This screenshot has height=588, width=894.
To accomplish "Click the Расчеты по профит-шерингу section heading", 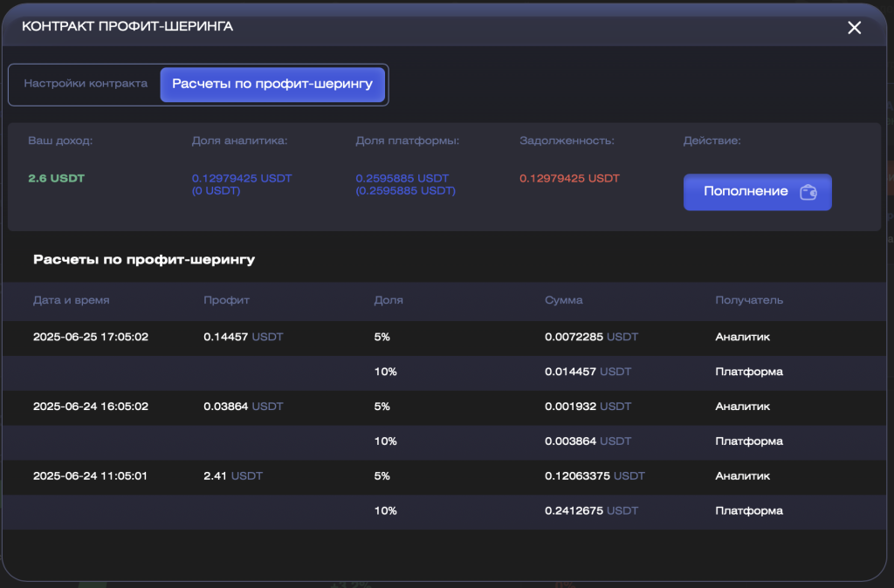I will click(x=144, y=260).
